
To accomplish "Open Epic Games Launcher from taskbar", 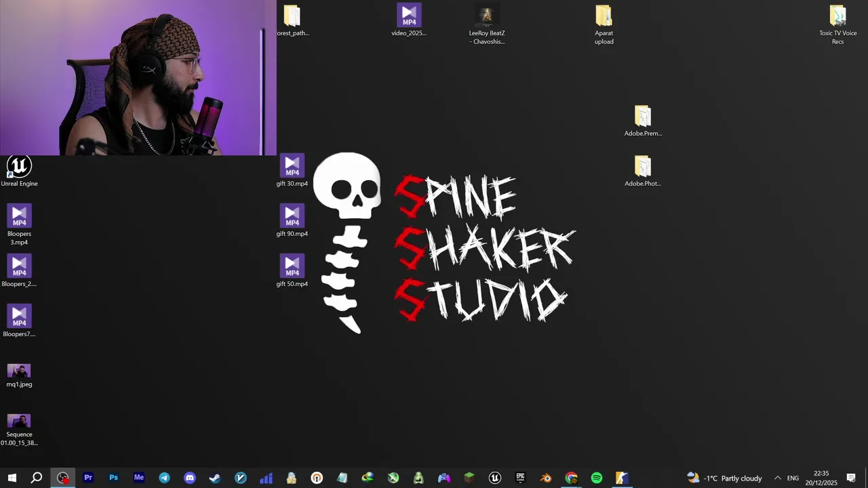I will 520,478.
